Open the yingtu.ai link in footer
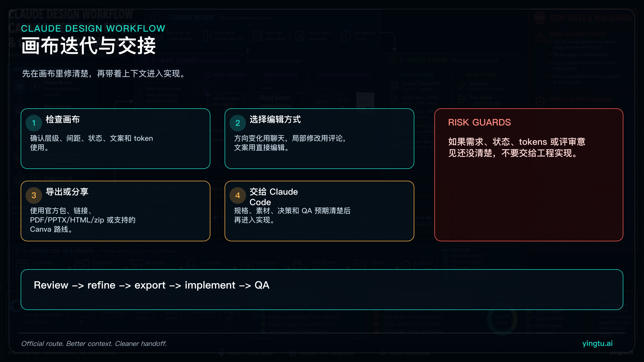Screen dimensions: 644x362 [597, 343]
